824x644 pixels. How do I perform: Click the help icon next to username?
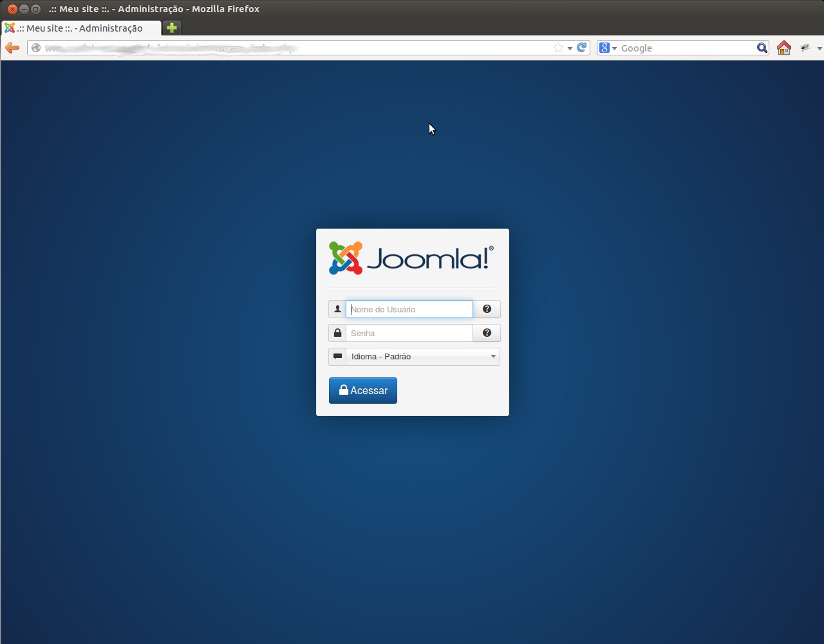487,309
